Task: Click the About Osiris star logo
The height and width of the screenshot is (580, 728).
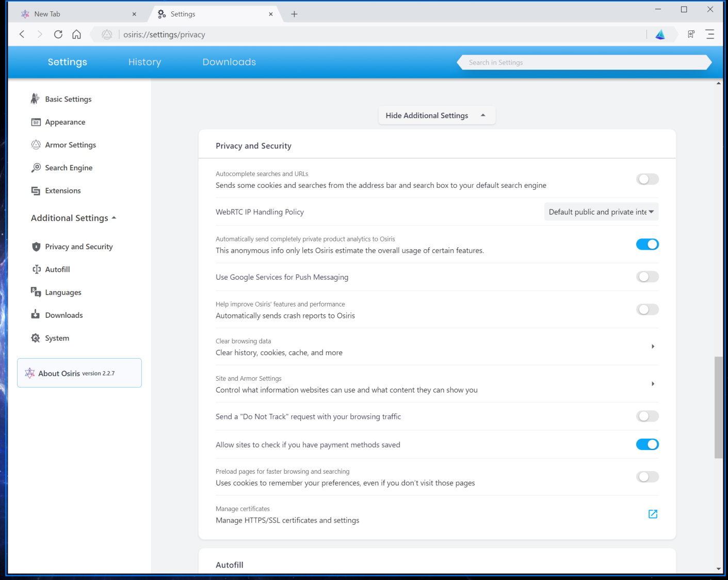Action: 30,373
